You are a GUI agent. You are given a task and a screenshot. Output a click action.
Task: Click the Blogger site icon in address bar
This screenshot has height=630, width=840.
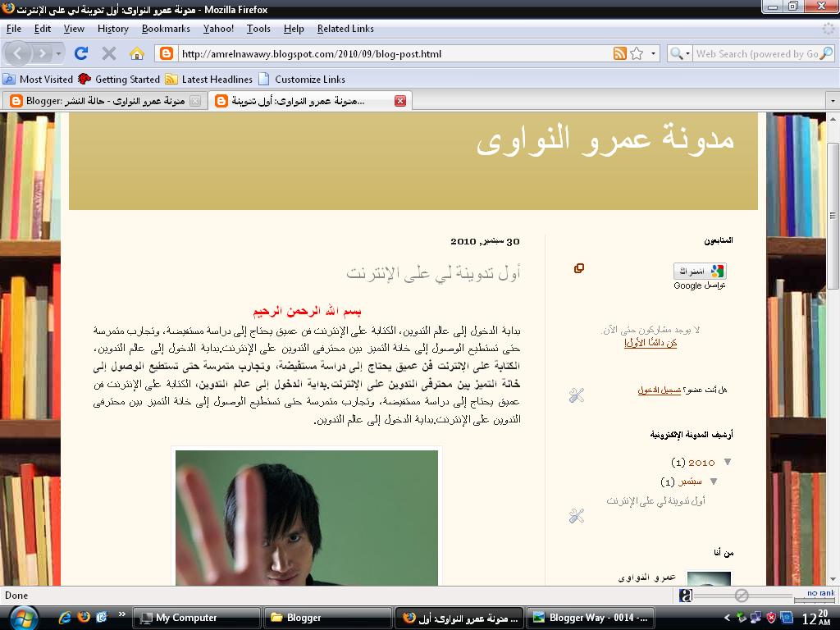click(x=167, y=53)
